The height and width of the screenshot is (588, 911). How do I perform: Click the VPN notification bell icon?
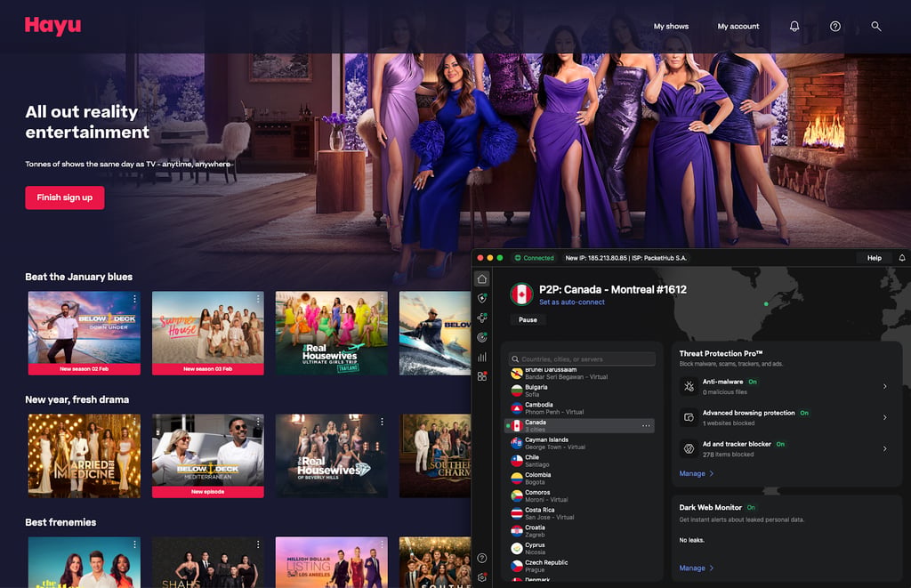click(x=902, y=257)
